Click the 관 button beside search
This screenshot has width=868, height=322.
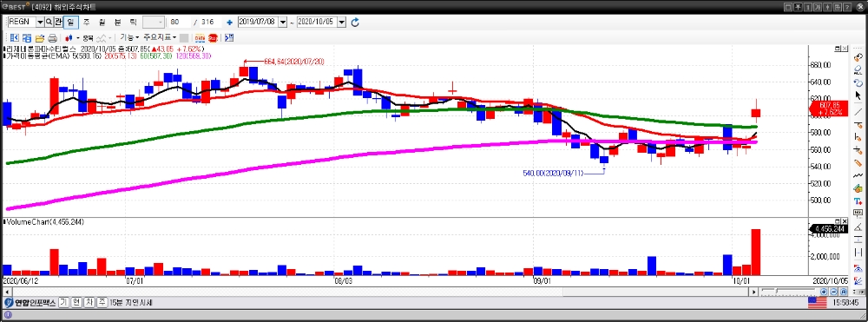57,22
